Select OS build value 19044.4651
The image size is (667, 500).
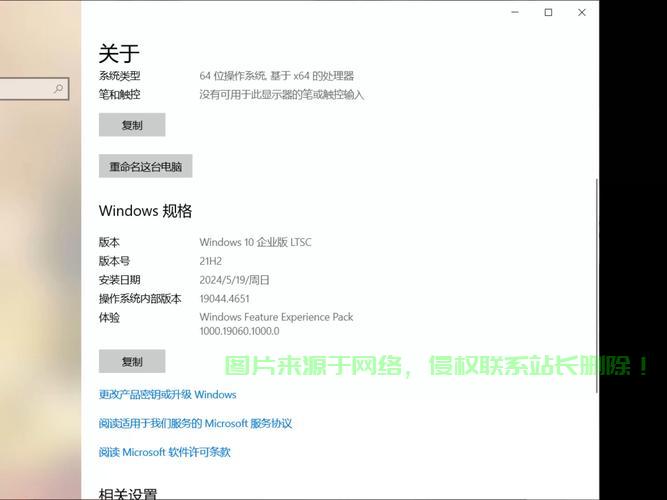tap(225, 298)
